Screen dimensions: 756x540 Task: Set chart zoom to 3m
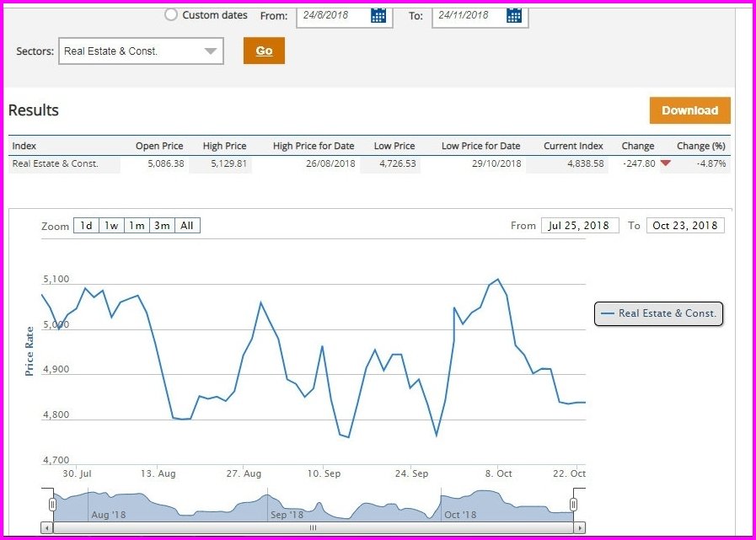point(162,226)
